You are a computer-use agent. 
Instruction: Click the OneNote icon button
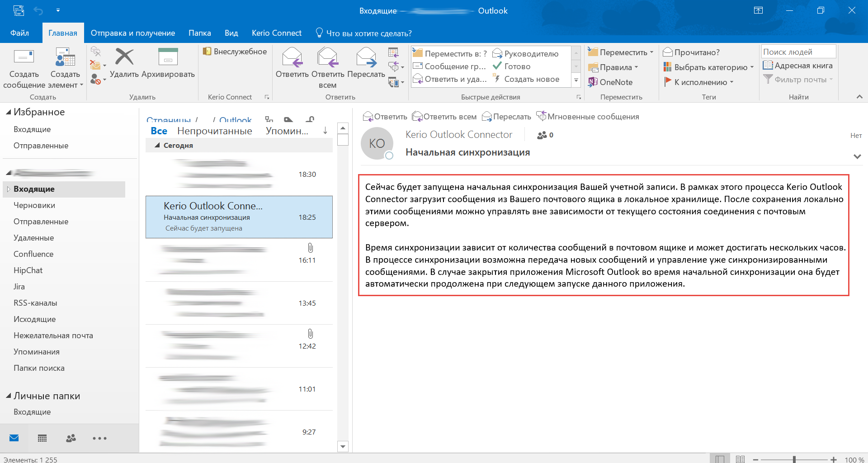pyautogui.click(x=610, y=82)
